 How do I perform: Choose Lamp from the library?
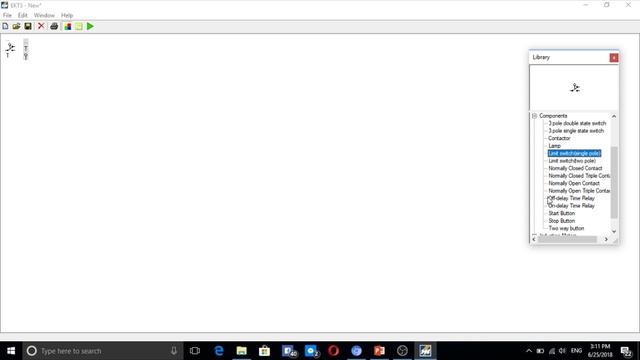tap(555, 146)
